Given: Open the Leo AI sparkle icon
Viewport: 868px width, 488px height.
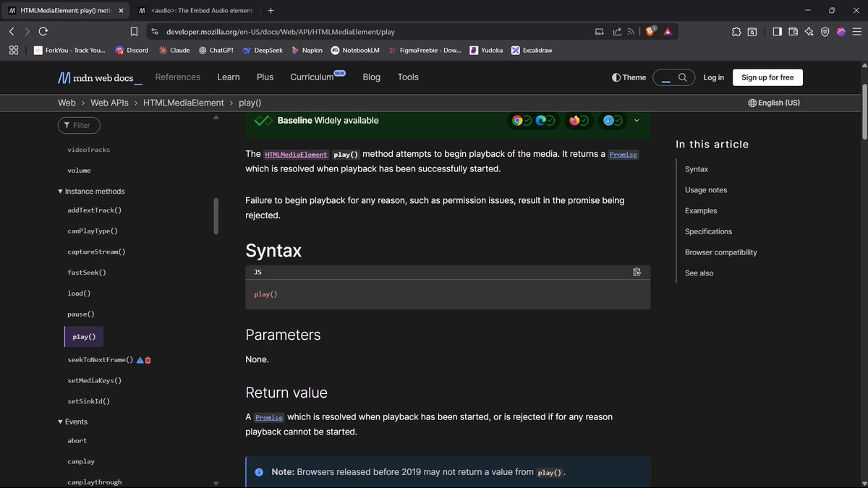Looking at the screenshot, I should (809, 32).
